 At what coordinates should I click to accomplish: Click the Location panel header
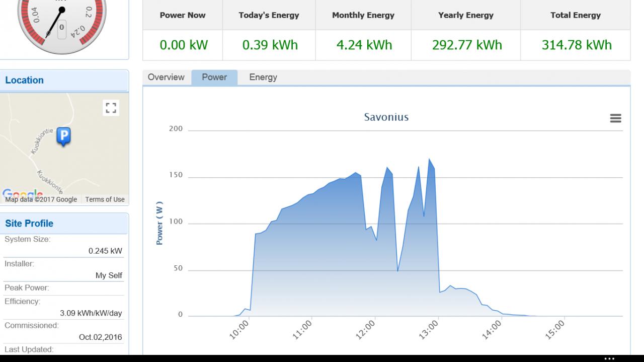[x=64, y=81]
